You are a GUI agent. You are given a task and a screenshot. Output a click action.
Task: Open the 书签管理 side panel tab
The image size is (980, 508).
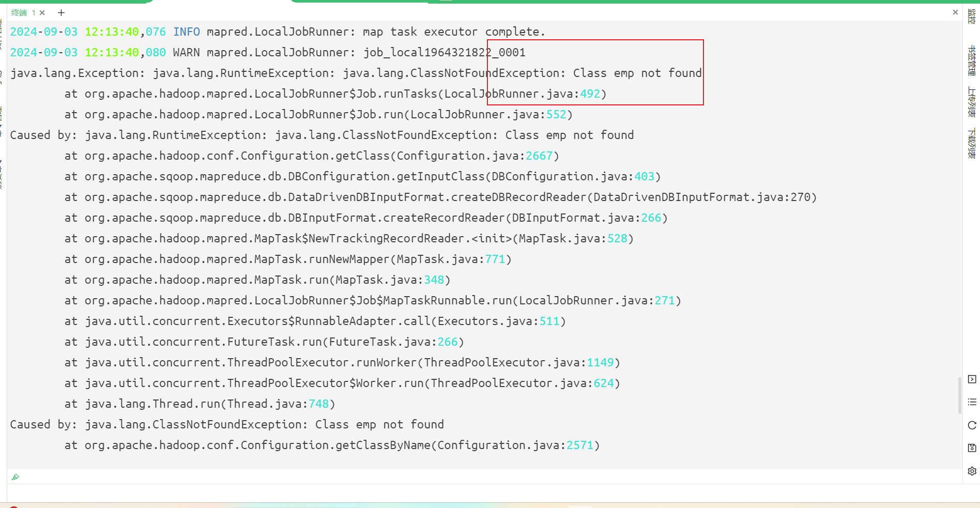[x=972, y=60]
